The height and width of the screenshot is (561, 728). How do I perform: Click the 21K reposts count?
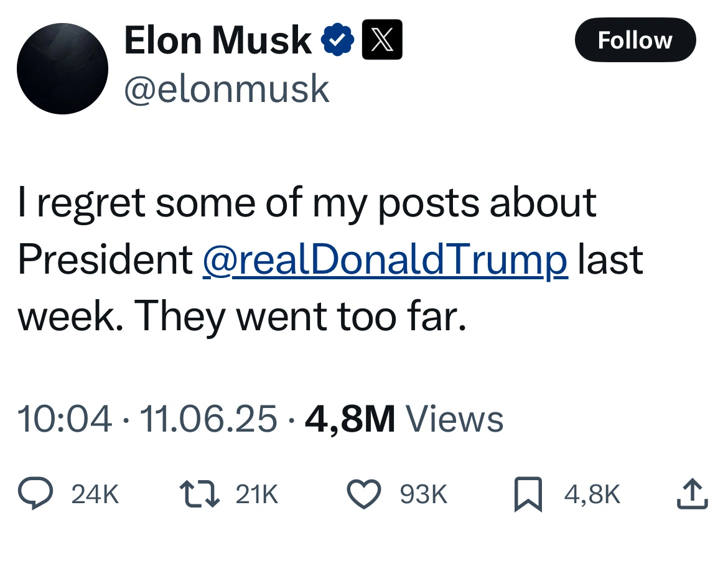pos(257,494)
